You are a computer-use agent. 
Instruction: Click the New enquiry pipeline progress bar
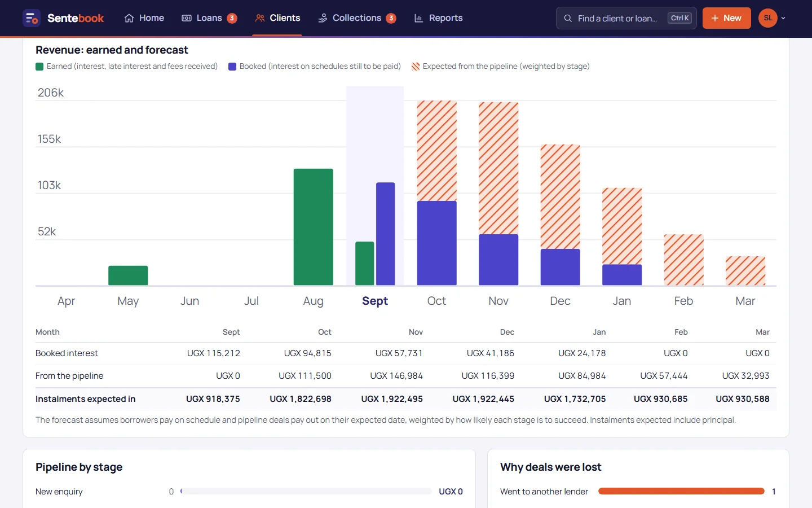click(x=306, y=492)
